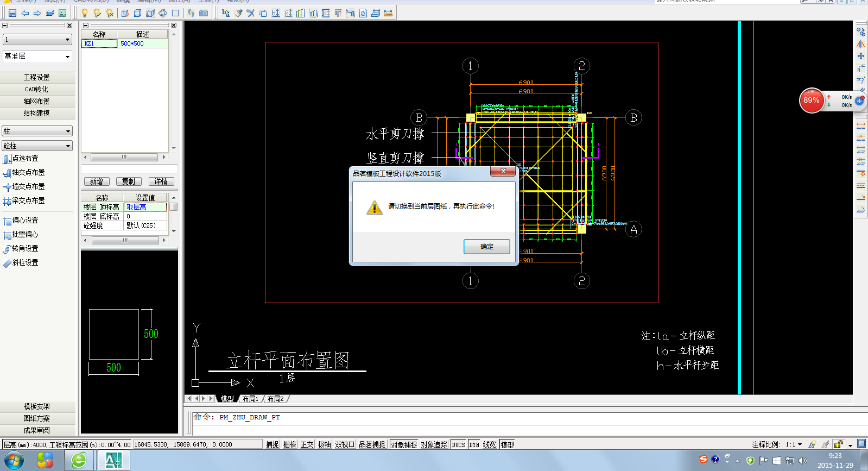The width and height of the screenshot is (868, 471).
Task: Expand CAD转化 panel section
Action: coord(37,90)
